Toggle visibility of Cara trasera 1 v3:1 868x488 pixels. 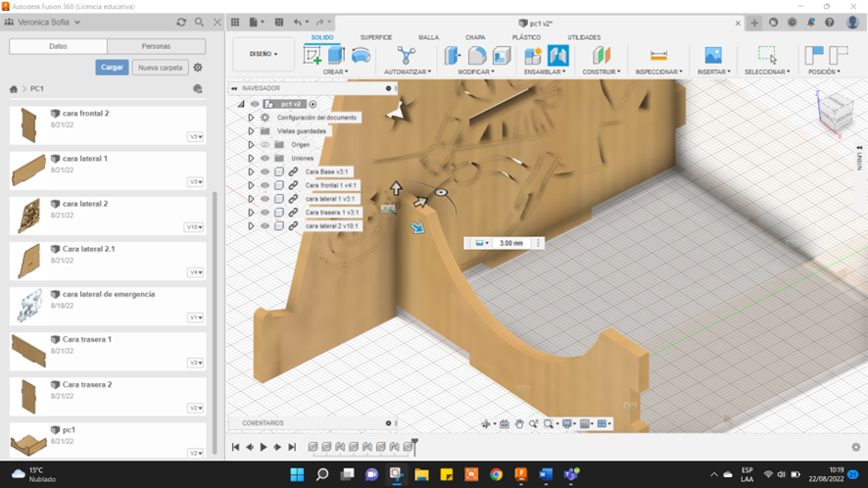[x=265, y=212]
